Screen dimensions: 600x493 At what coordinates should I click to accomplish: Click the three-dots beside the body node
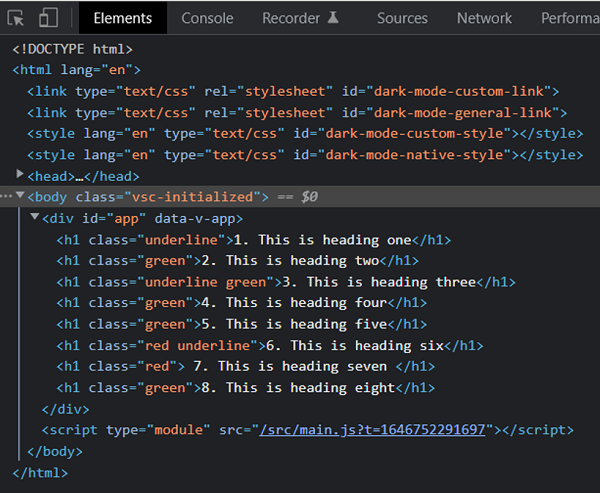6,197
